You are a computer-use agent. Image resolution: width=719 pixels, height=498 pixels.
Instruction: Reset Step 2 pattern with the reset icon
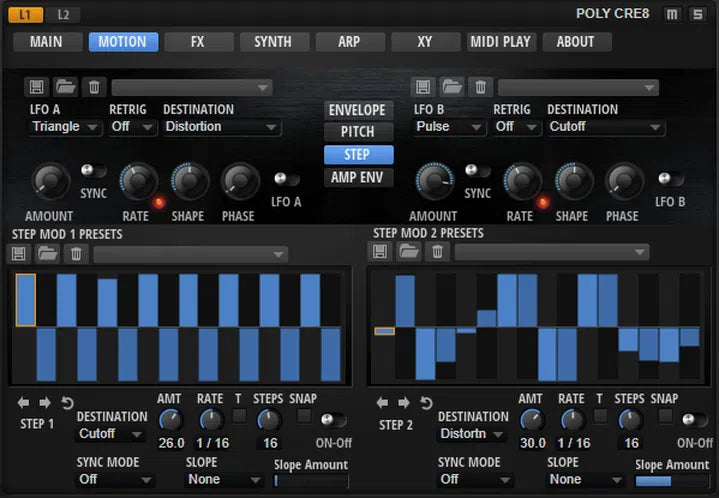(426, 403)
